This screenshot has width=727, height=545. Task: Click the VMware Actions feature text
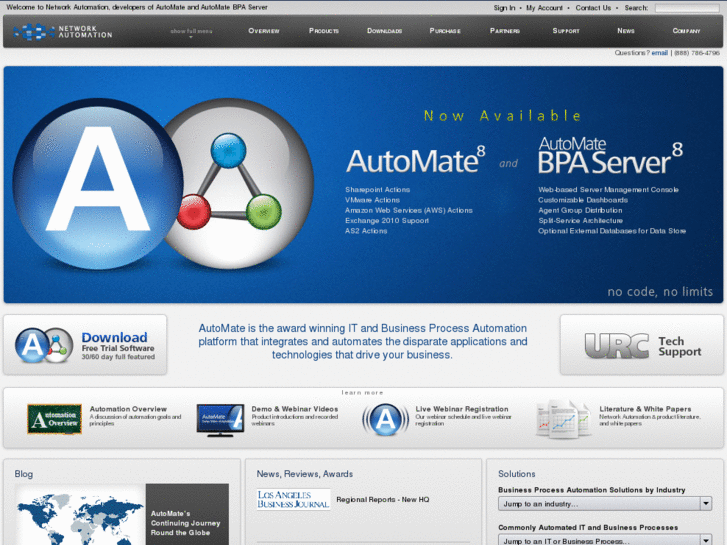(x=372, y=200)
